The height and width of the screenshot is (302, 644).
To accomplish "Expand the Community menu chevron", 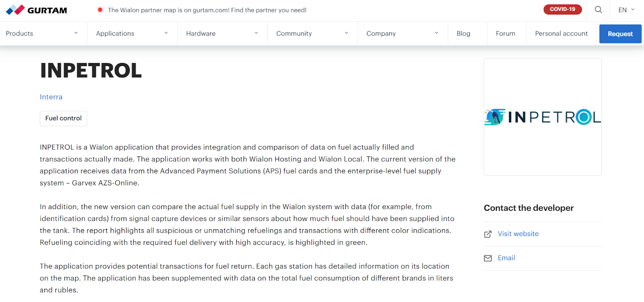I will (347, 33).
